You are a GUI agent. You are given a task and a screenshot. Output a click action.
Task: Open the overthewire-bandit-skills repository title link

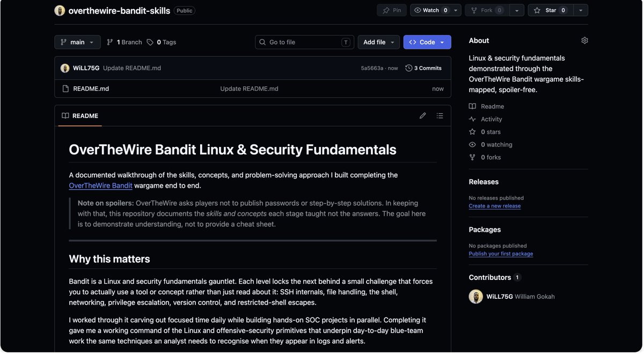point(119,11)
